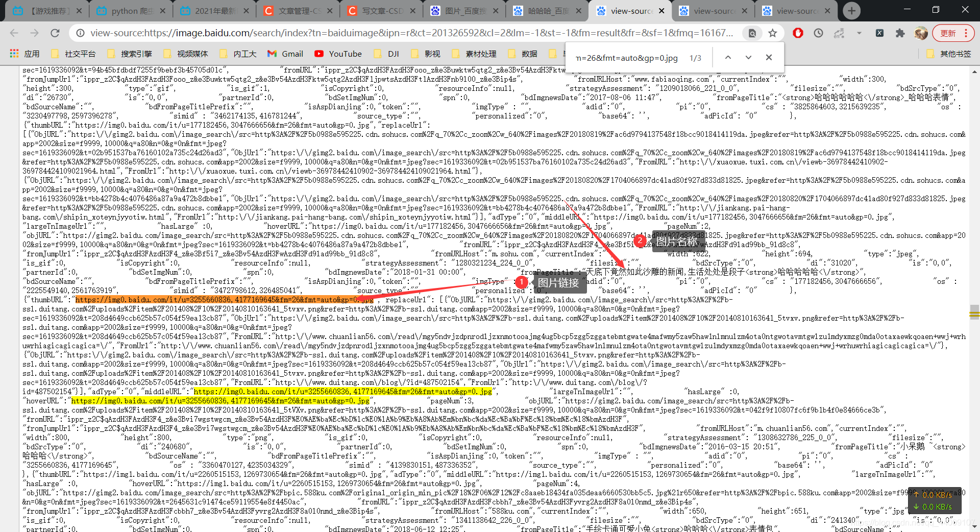Click the vertical scrollbar thumb

(x=974, y=311)
